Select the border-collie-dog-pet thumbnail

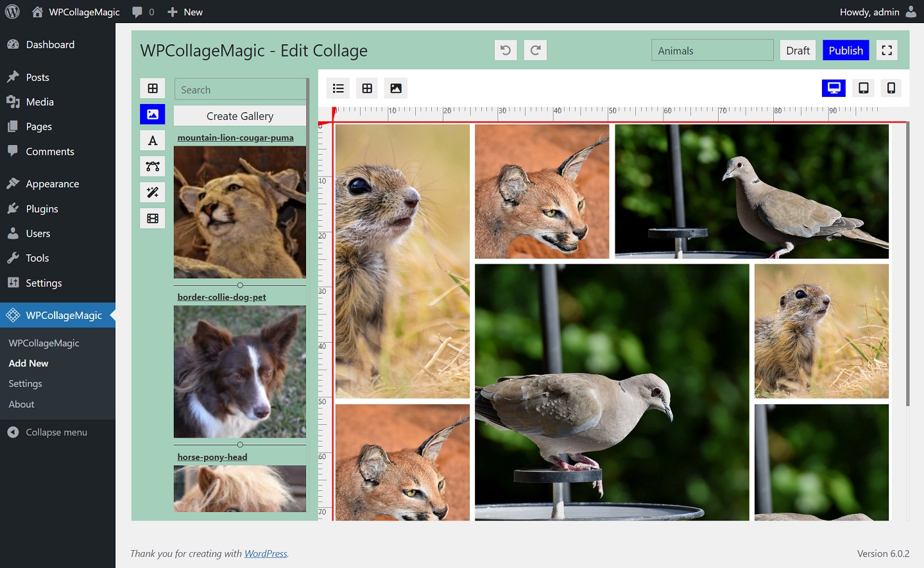(x=239, y=372)
